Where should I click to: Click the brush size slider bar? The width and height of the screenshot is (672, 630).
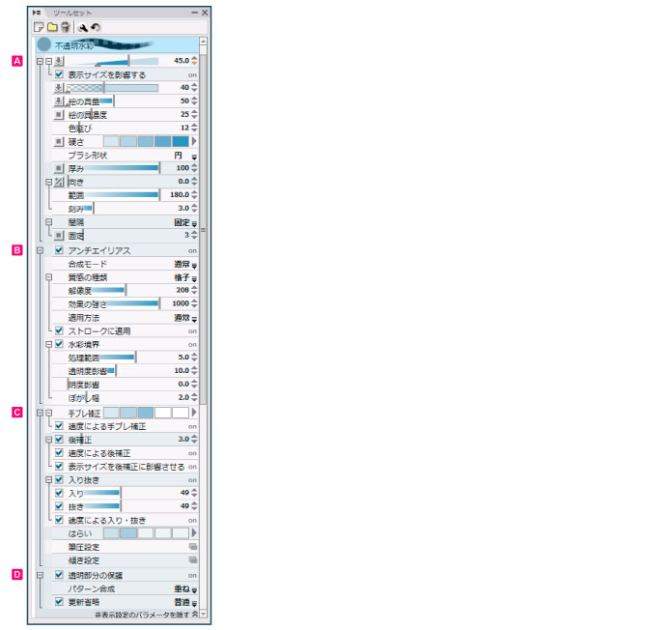click(x=112, y=61)
